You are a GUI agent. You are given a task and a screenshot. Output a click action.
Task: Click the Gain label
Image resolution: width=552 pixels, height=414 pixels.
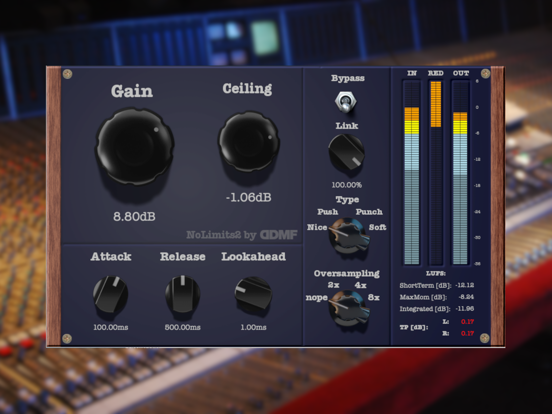click(x=132, y=91)
